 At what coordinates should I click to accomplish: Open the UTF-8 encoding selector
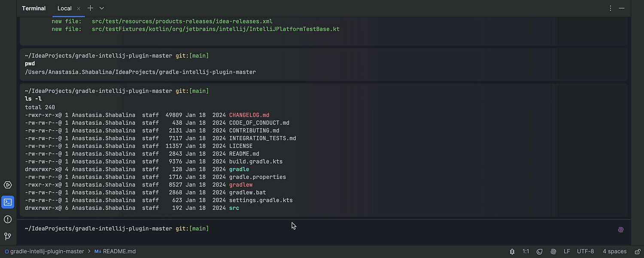click(586, 252)
